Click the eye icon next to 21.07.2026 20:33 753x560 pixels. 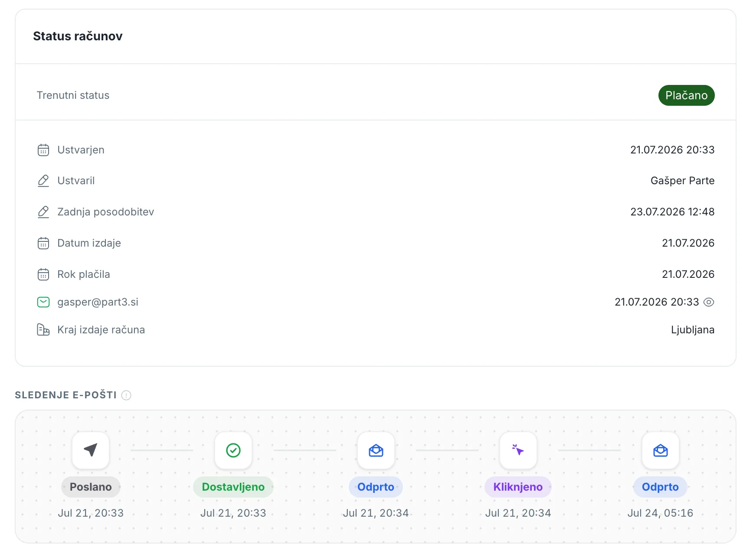click(x=709, y=302)
